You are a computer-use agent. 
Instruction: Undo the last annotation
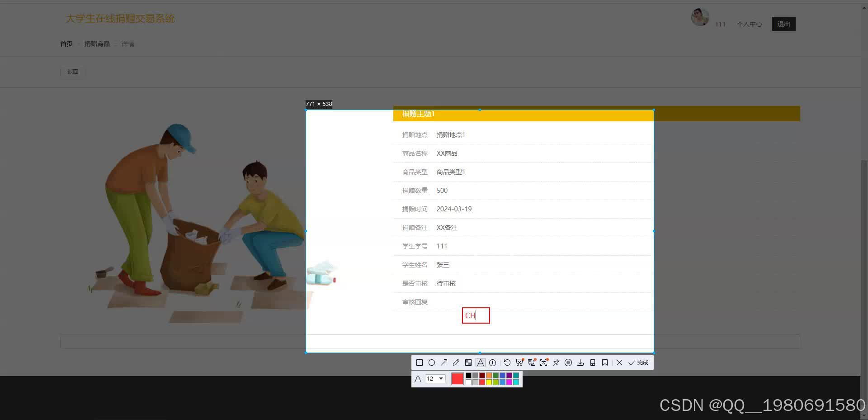(x=507, y=363)
